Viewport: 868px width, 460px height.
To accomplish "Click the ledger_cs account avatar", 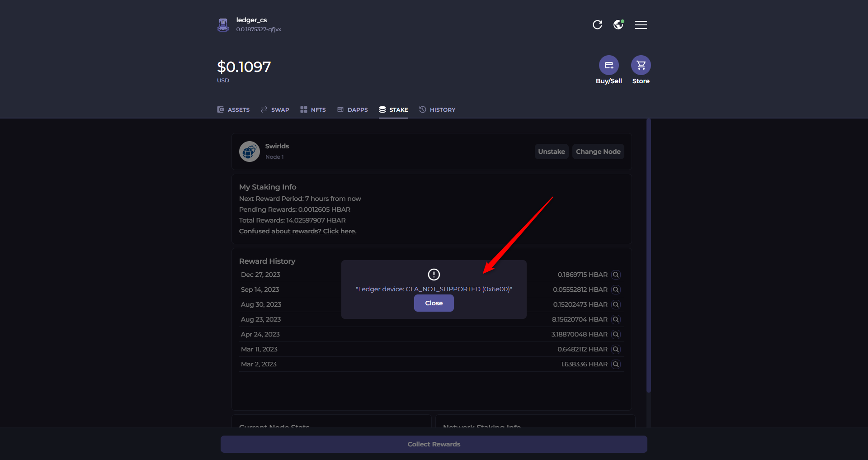I will pyautogui.click(x=223, y=25).
